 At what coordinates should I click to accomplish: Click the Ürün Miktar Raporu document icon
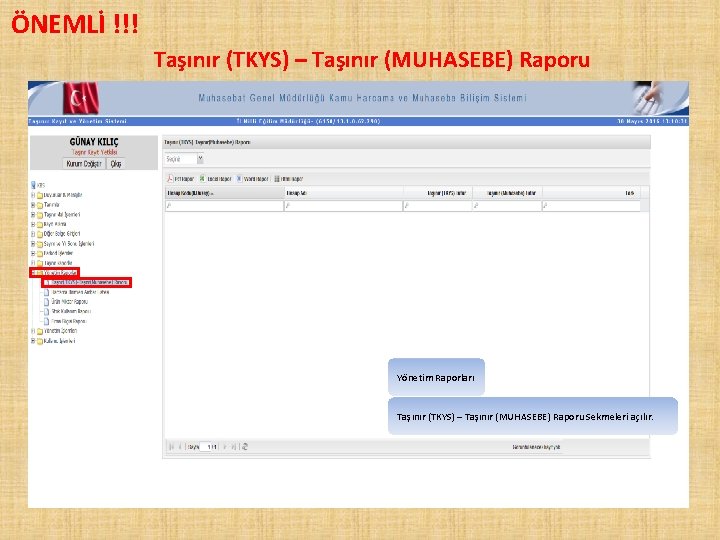(x=46, y=302)
